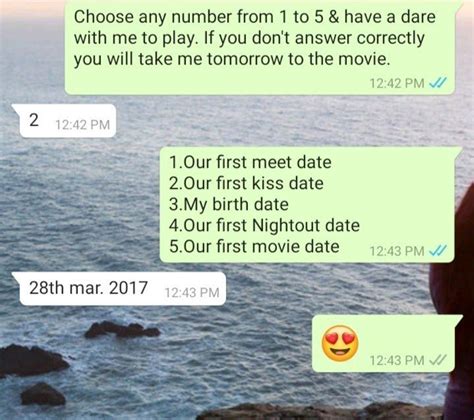
Task: Click the line "4.Our first Nightout date"
Action: (x=264, y=225)
